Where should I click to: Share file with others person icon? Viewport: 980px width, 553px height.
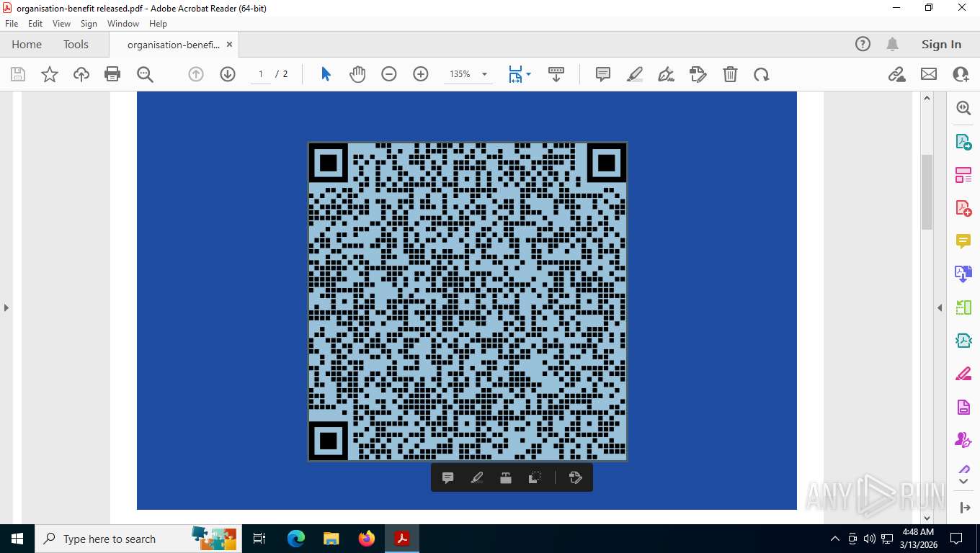(x=961, y=74)
